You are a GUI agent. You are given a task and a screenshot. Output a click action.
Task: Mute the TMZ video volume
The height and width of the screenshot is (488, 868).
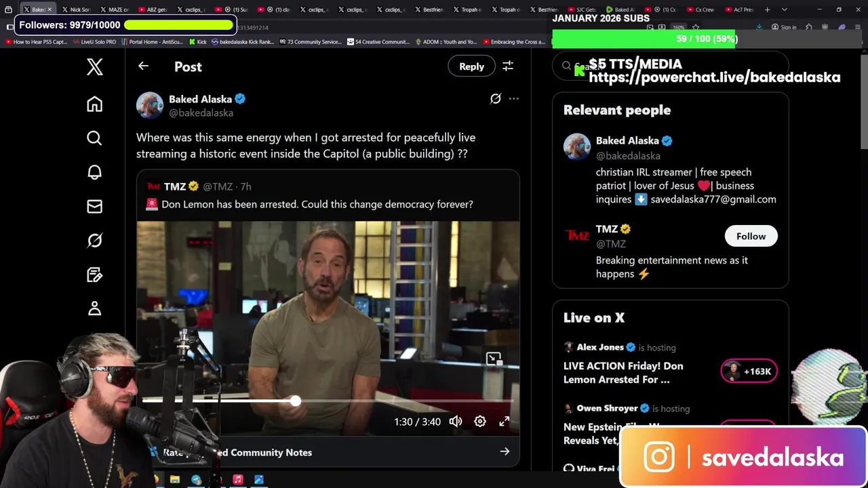pos(456,422)
